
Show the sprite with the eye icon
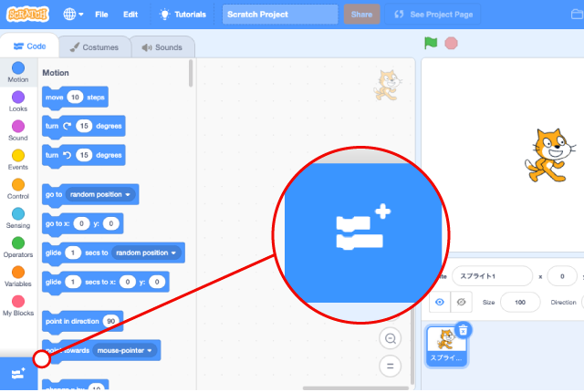pos(440,302)
